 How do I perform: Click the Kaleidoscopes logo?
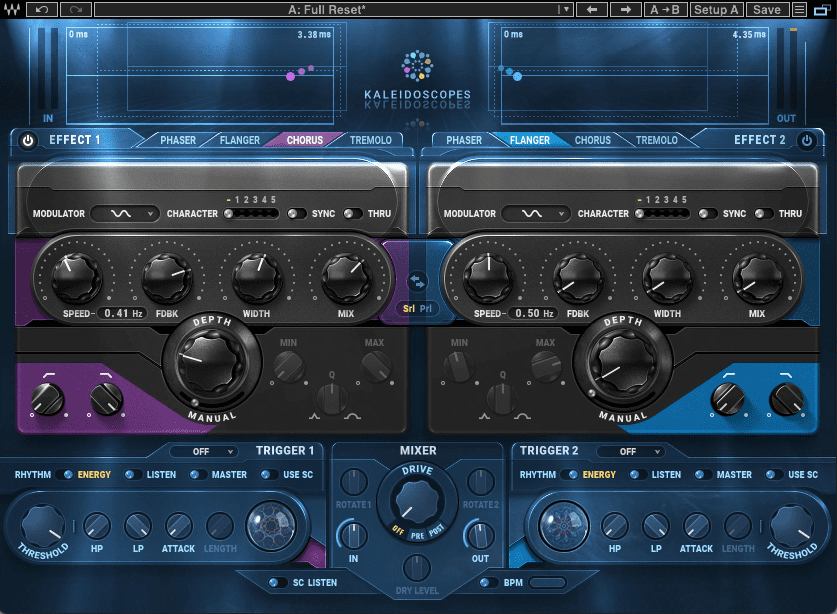click(x=417, y=79)
